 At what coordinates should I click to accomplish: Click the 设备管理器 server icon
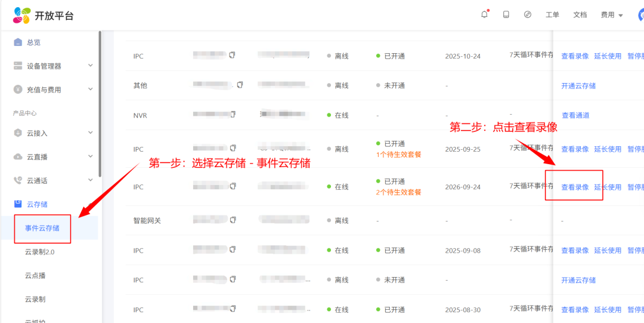click(18, 66)
